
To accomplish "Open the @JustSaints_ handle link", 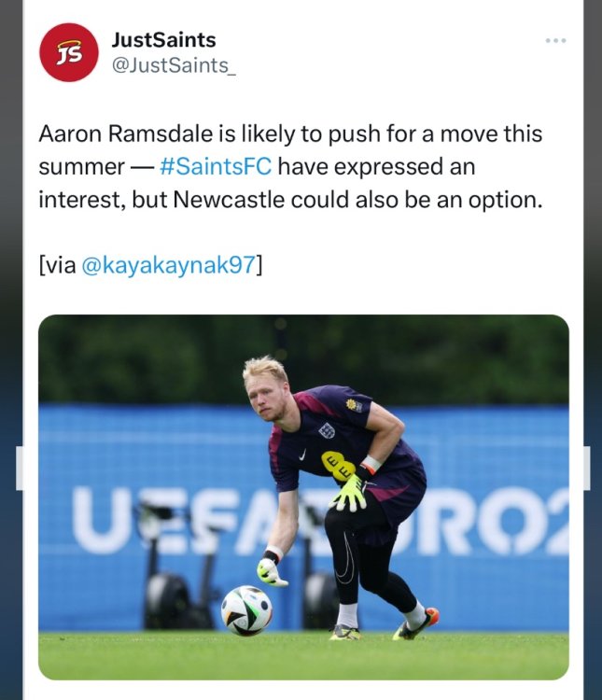I will pyautogui.click(x=173, y=66).
